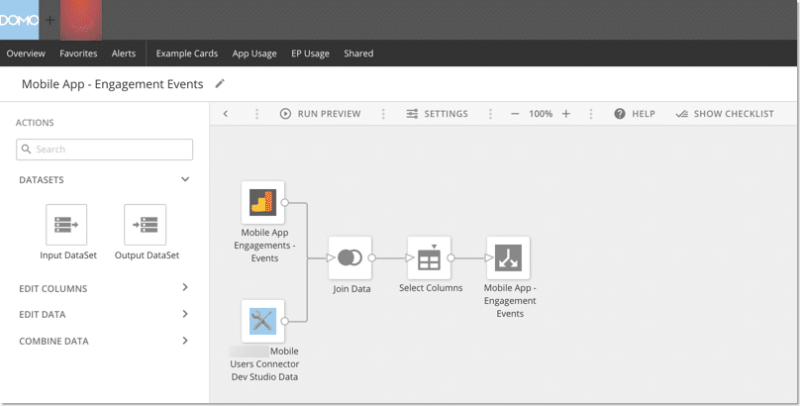Collapse Actions panel with back arrow

[226, 114]
